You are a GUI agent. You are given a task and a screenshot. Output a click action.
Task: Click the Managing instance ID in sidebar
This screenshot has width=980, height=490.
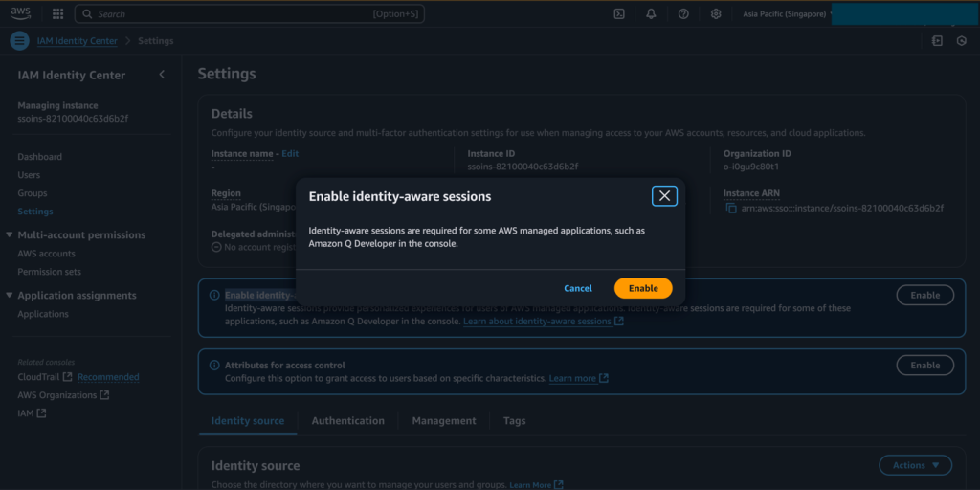(x=73, y=118)
